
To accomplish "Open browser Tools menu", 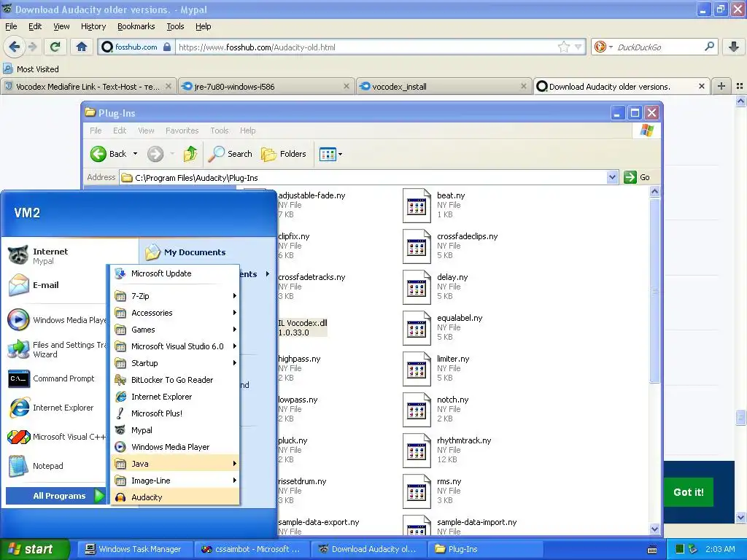I will click(175, 26).
